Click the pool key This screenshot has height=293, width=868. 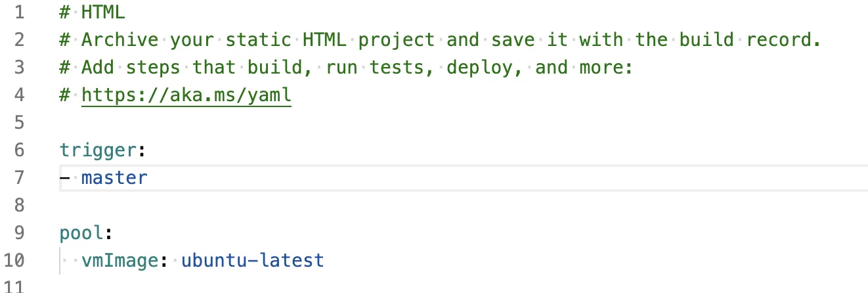(81, 233)
